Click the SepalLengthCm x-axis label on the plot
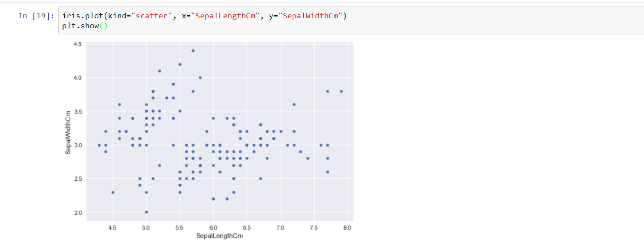Viewport: 644px width, 249px height. 219,236
